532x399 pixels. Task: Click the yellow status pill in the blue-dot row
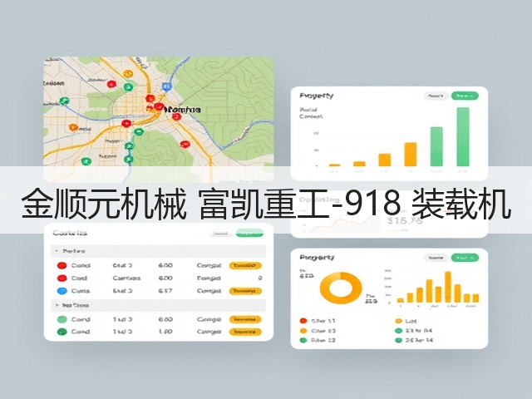(245, 291)
